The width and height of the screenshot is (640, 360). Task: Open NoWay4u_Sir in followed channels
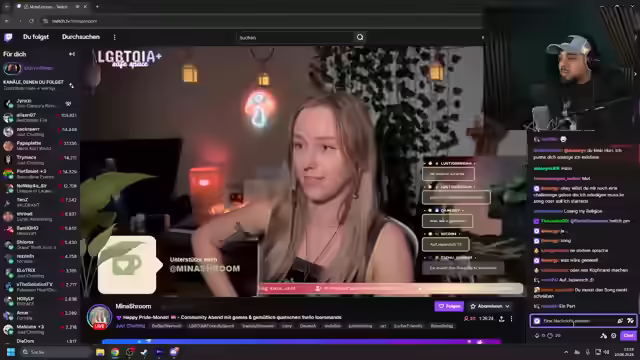(x=40, y=188)
